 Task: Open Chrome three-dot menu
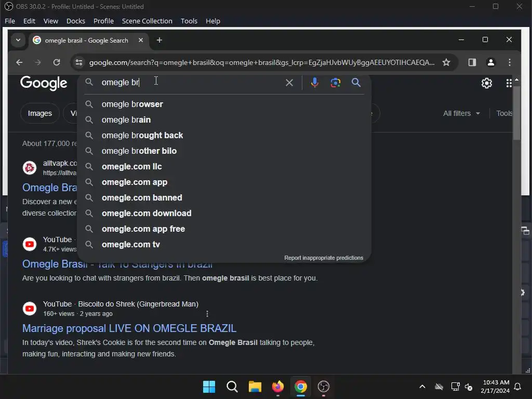click(x=509, y=62)
